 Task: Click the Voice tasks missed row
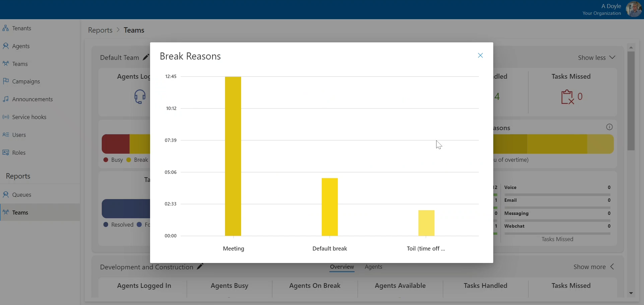[x=557, y=190]
